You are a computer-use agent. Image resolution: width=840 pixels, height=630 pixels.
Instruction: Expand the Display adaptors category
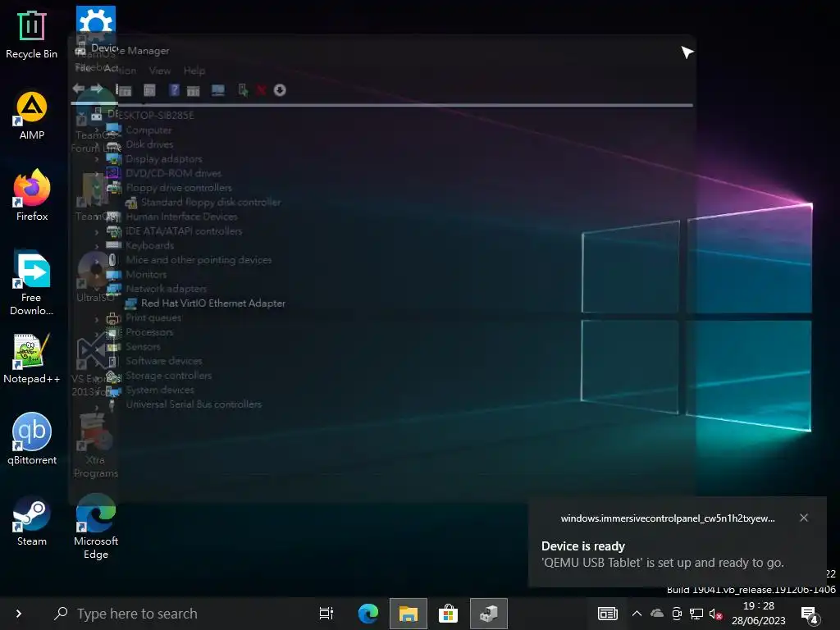pyautogui.click(x=97, y=159)
